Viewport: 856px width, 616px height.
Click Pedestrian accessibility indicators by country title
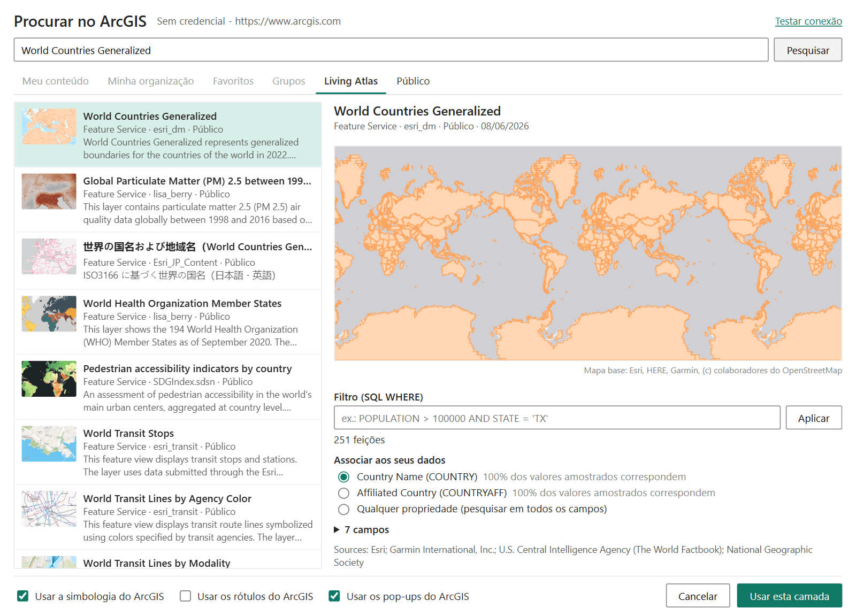click(188, 369)
